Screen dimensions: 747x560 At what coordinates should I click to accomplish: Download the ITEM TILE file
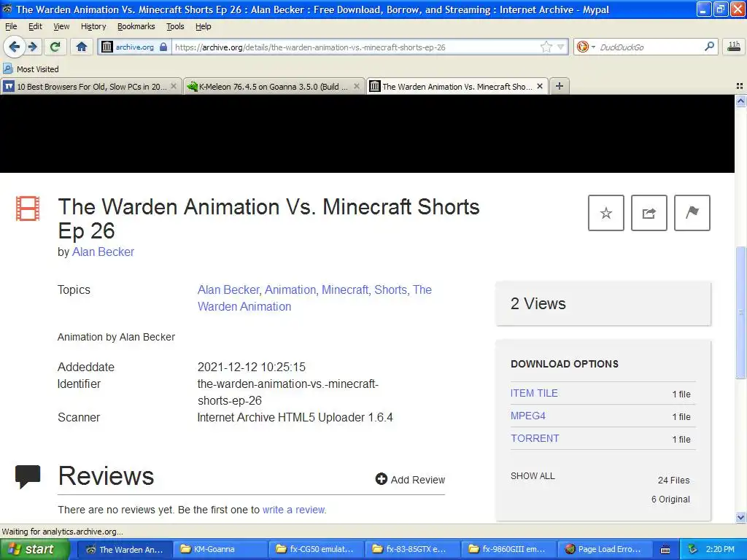click(x=534, y=393)
